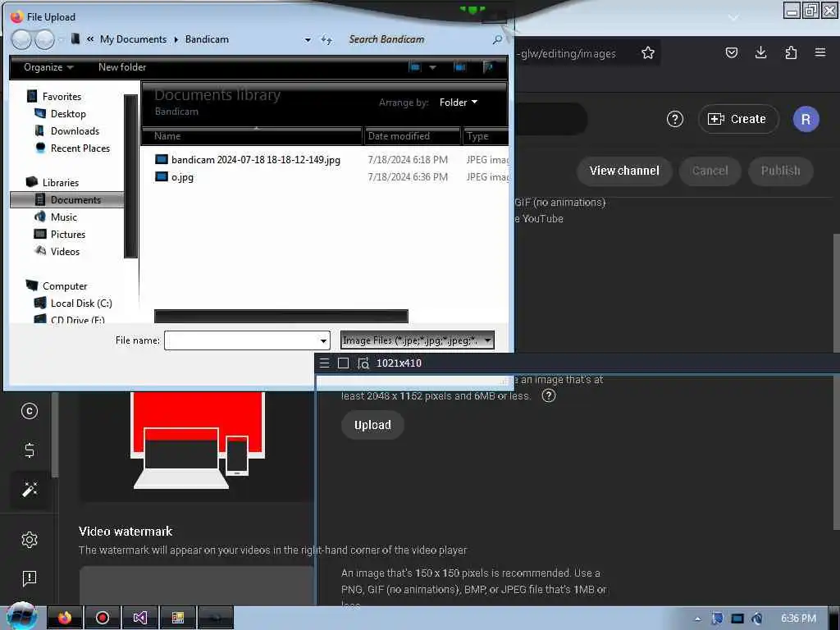Open the Copyright icon in the sidebar
The width and height of the screenshot is (840, 630).
click(x=30, y=411)
